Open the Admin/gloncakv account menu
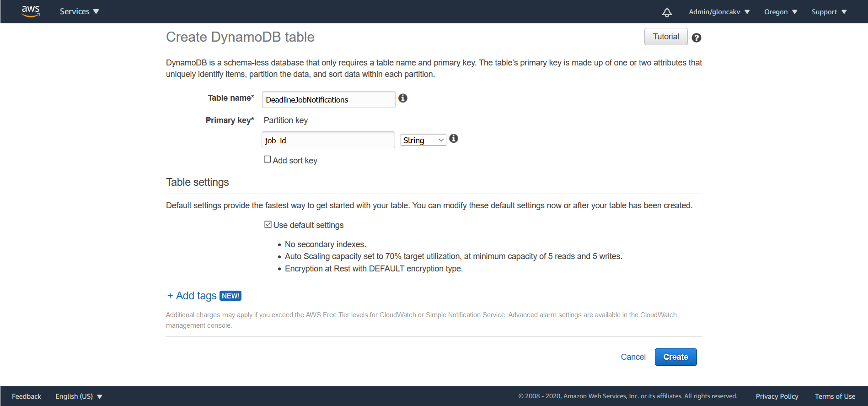 click(x=719, y=12)
